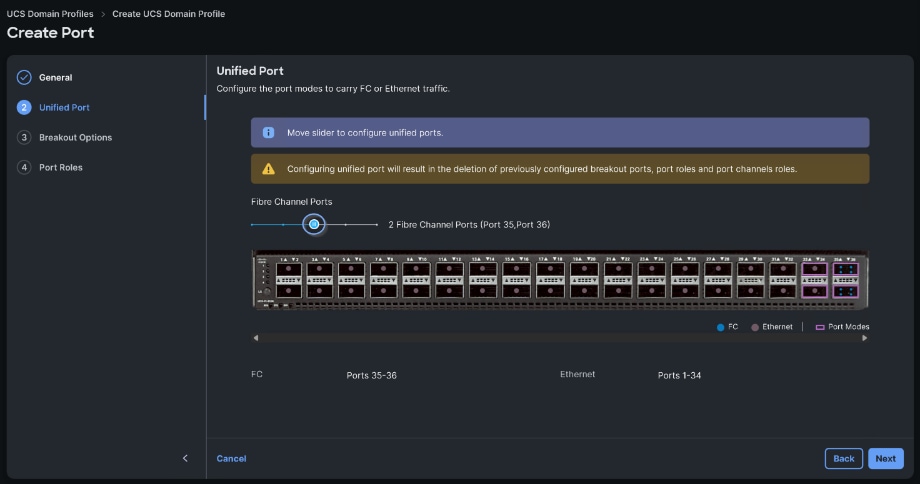Screen dimensions: 920x484
Task: Open the Create UCS Domain Profile breadcrumb
Action: [168, 13]
